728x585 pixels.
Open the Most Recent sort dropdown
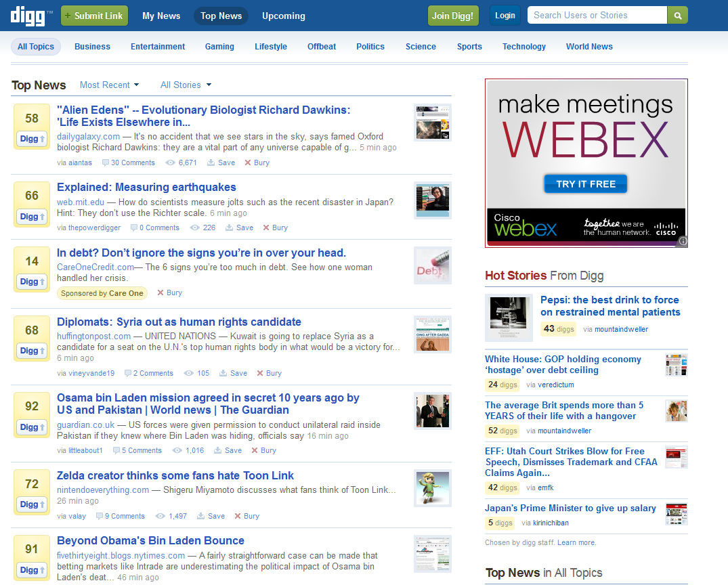click(x=109, y=85)
